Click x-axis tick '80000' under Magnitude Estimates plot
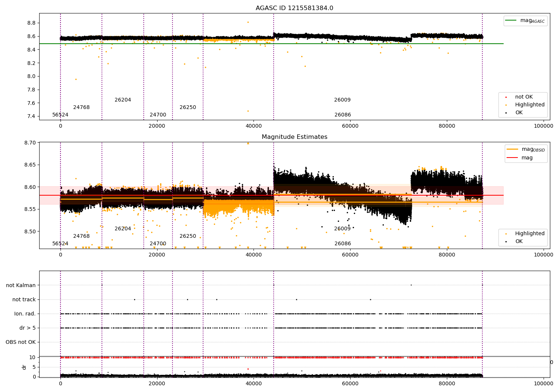The image size is (560, 392). click(x=447, y=255)
